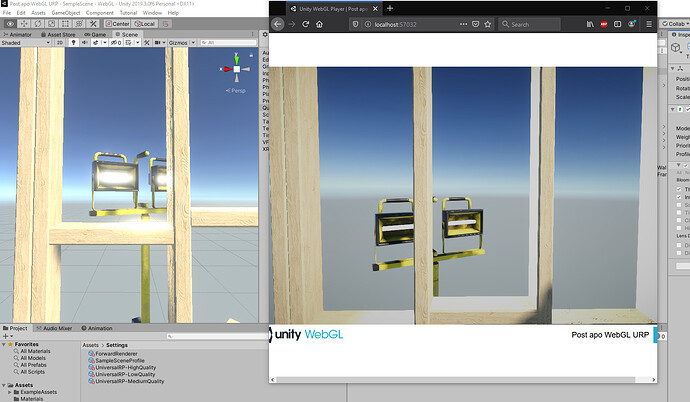Open component editor tools icon in Scene bar
The height and width of the screenshot is (402, 690).
[x=147, y=43]
